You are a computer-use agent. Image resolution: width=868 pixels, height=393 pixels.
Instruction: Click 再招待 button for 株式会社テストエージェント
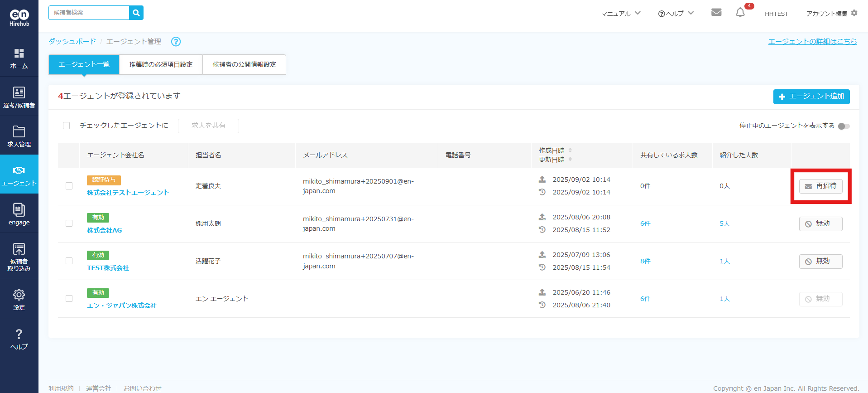click(x=820, y=186)
